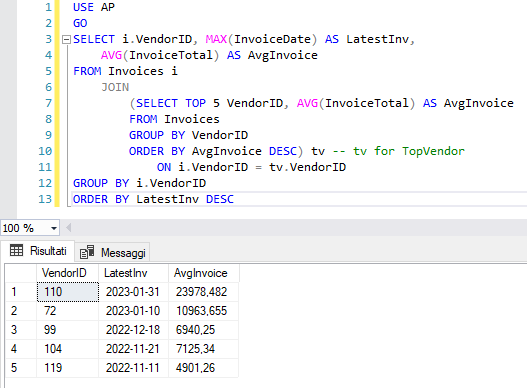Click the Messaggi tab icon
The width and height of the screenshot is (527, 388).
click(87, 252)
